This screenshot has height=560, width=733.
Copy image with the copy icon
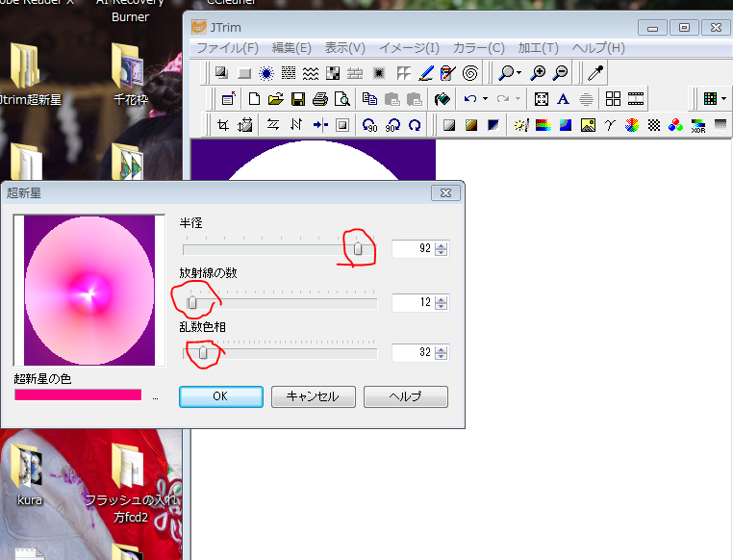[369, 99]
